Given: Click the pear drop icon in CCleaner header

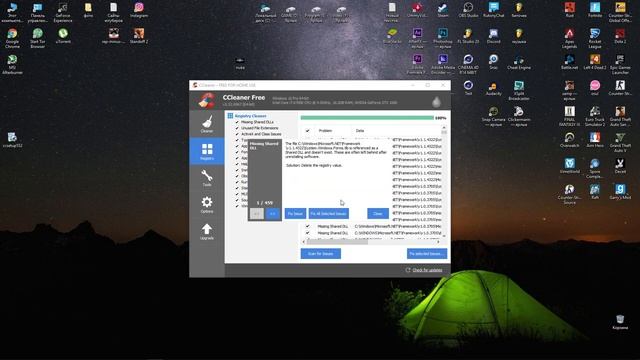Looking at the screenshot, I should 436,101.
